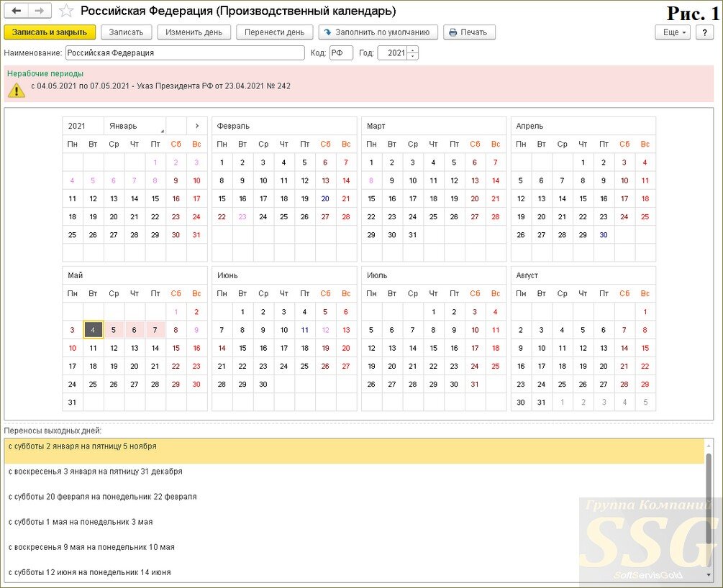The height and width of the screenshot is (588, 723).
Task: Click the Год 2021 field
Action: point(393,53)
